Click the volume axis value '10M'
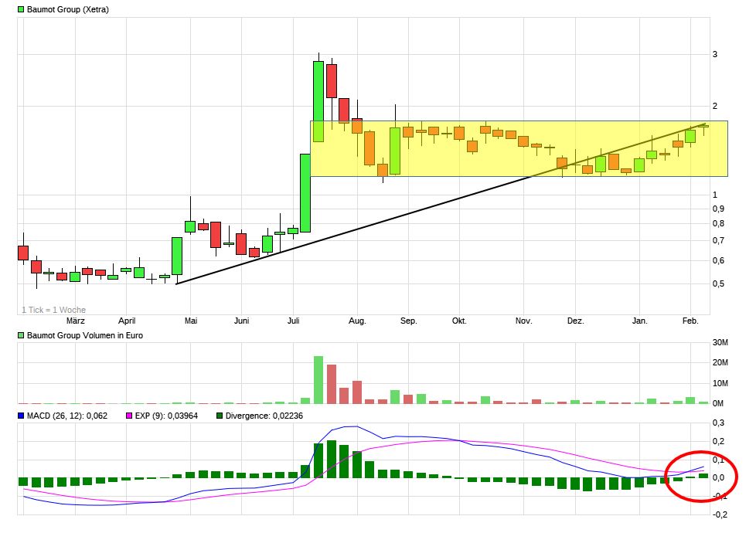Viewport: 756px width, 533px height. click(720, 384)
